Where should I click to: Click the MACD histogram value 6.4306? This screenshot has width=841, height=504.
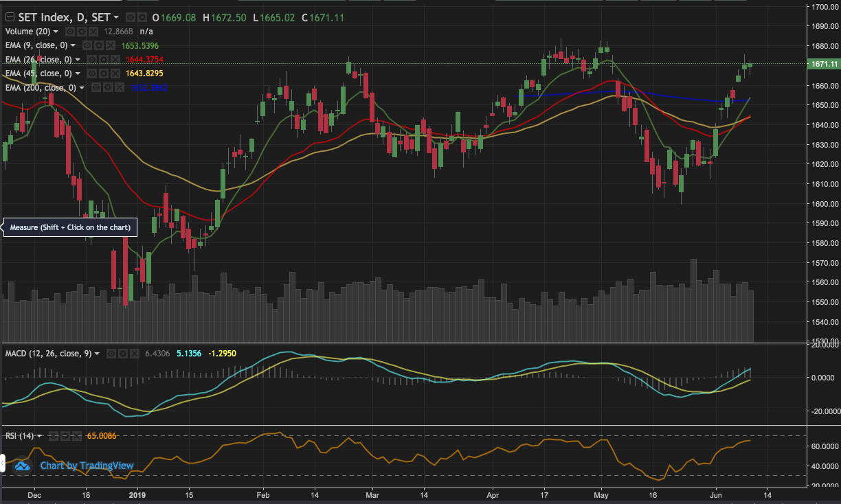[157, 354]
